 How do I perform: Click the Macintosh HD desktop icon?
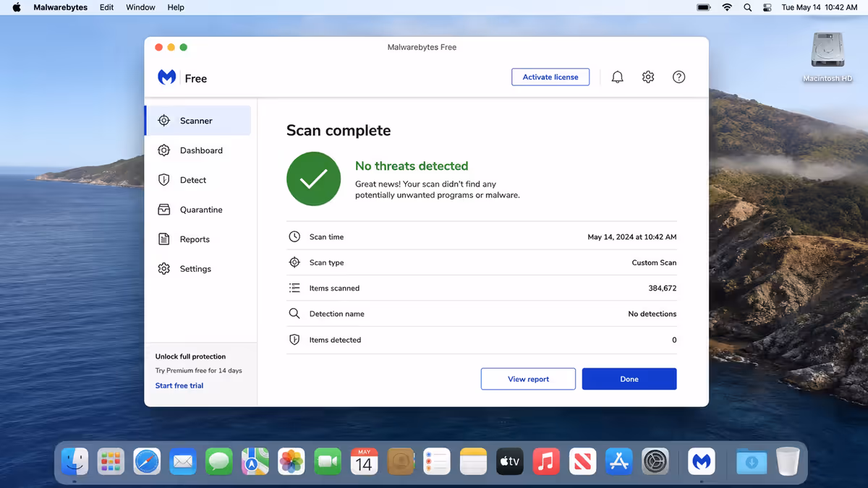[x=827, y=57]
